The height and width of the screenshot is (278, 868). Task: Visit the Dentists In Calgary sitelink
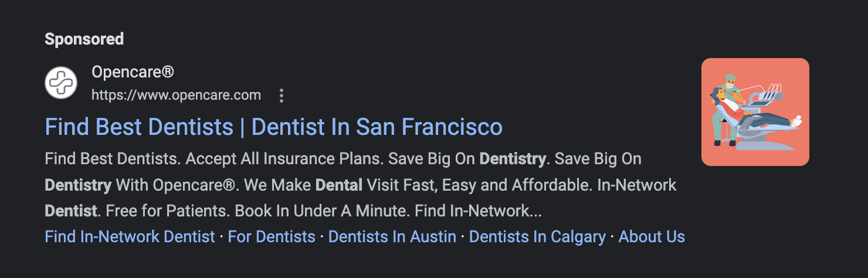pos(537,237)
